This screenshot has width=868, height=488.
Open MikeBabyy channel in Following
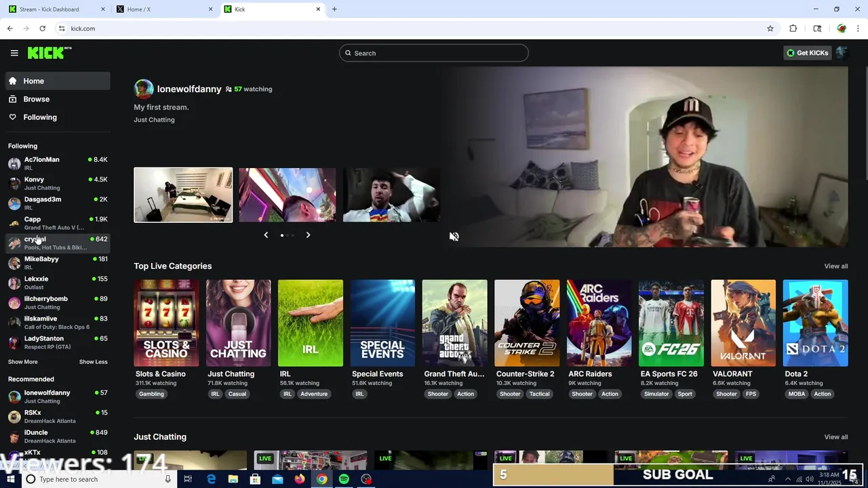pos(58,263)
